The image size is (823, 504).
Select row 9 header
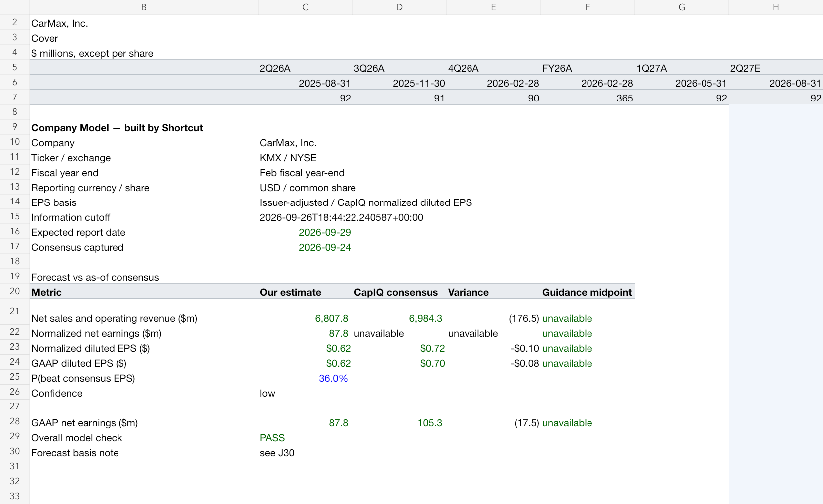(x=15, y=127)
